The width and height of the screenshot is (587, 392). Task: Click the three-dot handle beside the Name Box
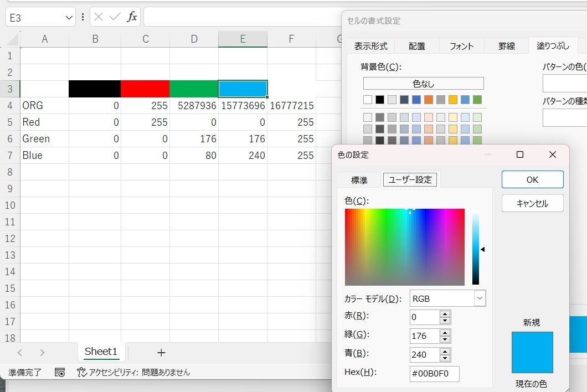83,17
